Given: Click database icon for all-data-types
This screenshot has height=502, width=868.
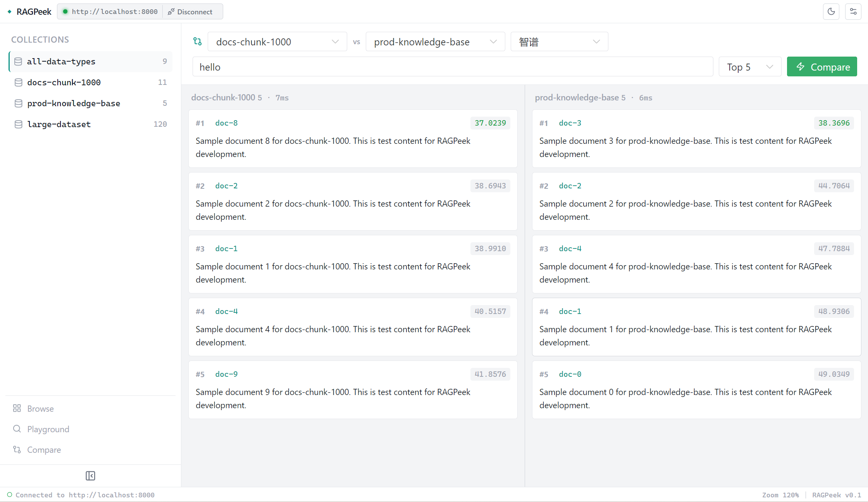Looking at the screenshot, I should coord(18,61).
